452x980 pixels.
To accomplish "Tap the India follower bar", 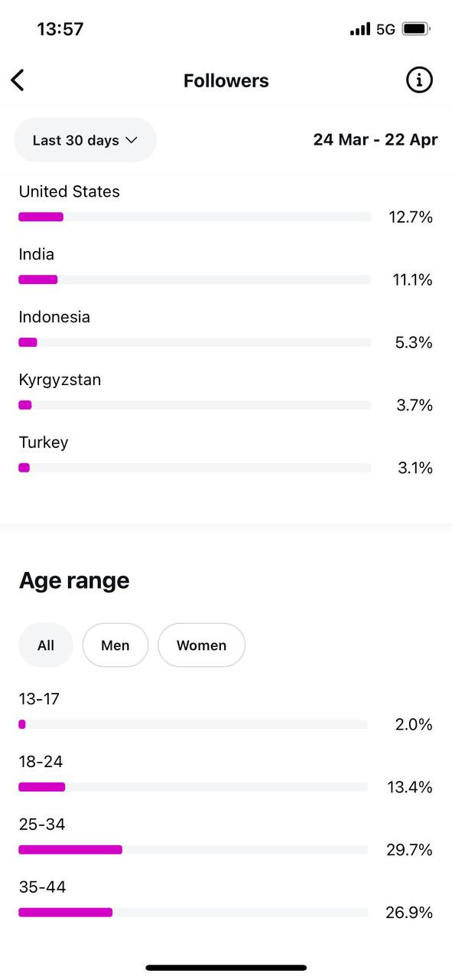I will click(195, 279).
